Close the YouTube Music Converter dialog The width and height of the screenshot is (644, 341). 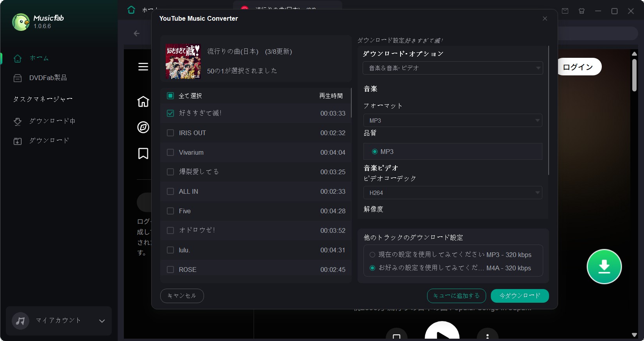[545, 19]
